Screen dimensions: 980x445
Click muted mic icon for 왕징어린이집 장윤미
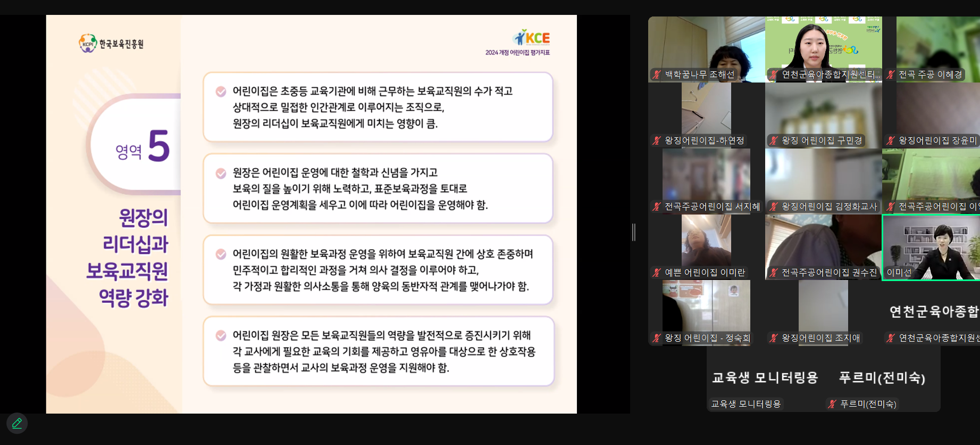[891, 141]
